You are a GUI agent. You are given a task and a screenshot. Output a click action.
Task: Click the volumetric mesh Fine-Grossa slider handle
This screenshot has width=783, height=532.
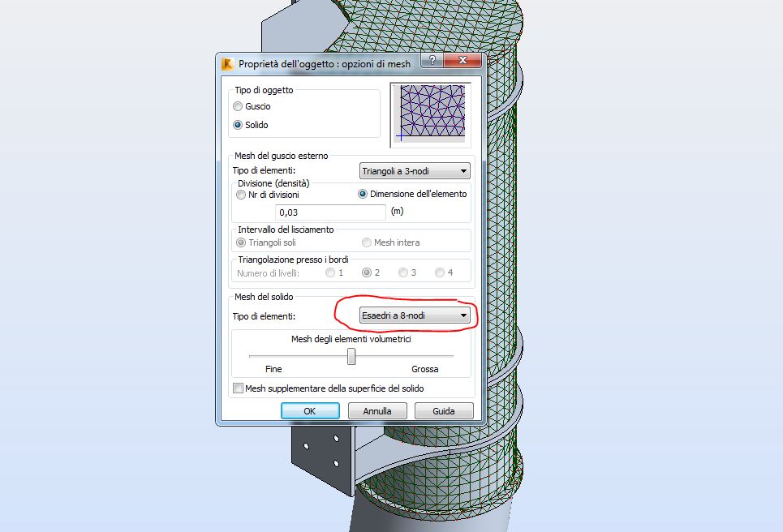[x=351, y=356]
